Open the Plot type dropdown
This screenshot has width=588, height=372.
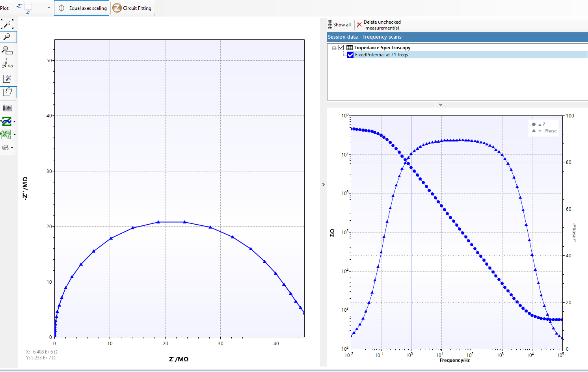tap(49, 7)
